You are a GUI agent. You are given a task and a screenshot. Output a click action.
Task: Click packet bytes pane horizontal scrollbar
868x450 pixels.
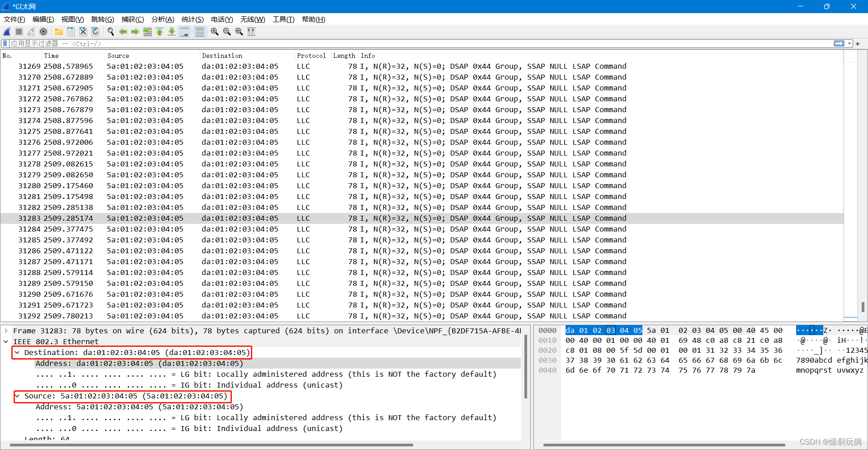[x=665, y=445]
